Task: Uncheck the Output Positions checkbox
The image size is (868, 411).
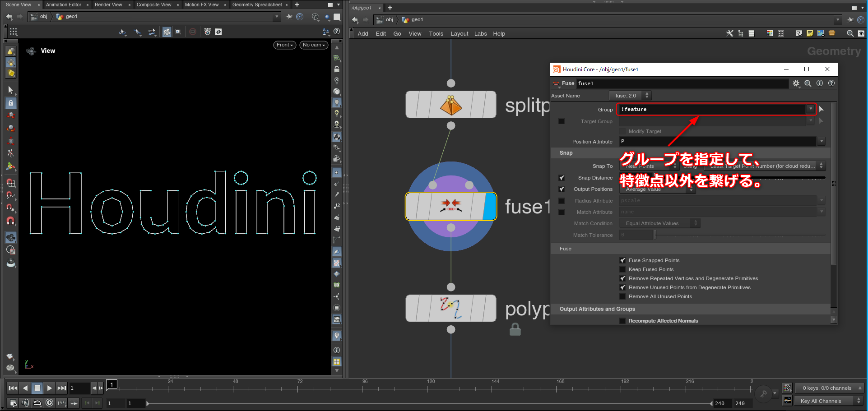Action: (562, 189)
